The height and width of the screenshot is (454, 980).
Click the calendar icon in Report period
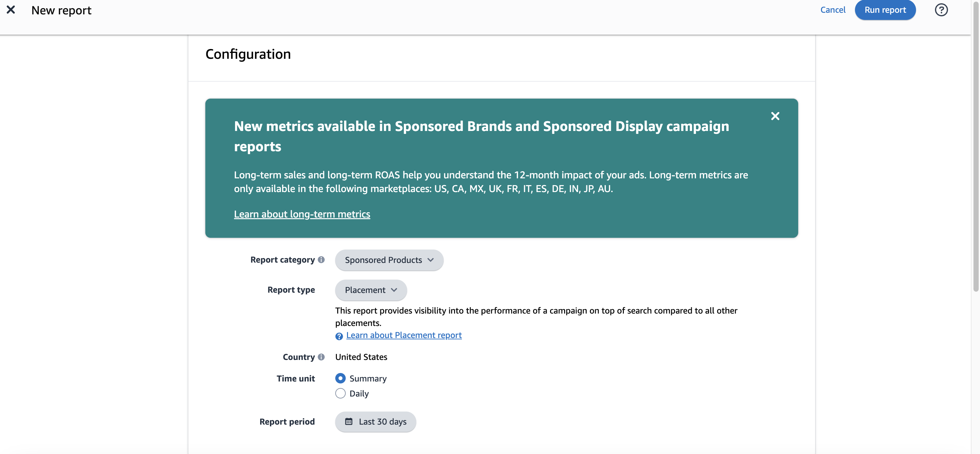click(x=348, y=421)
